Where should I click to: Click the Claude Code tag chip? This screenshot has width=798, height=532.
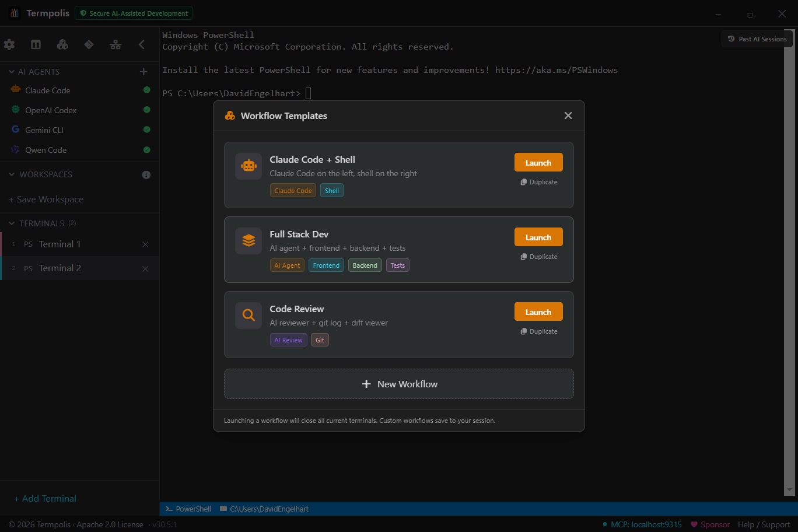[x=293, y=191]
